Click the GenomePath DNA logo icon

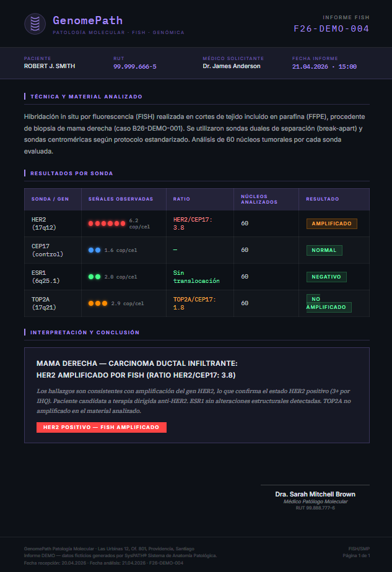click(x=35, y=24)
